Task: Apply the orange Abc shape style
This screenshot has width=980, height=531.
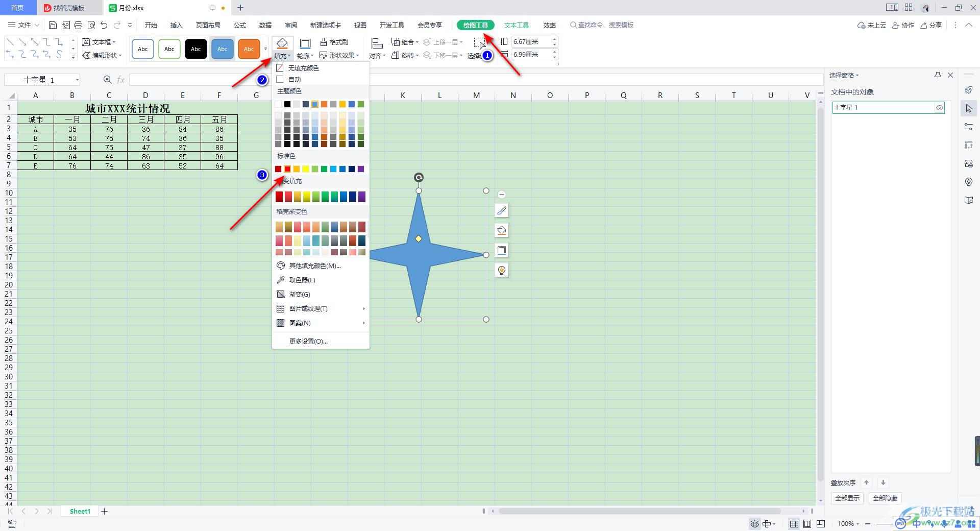Action: click(249, 49)
